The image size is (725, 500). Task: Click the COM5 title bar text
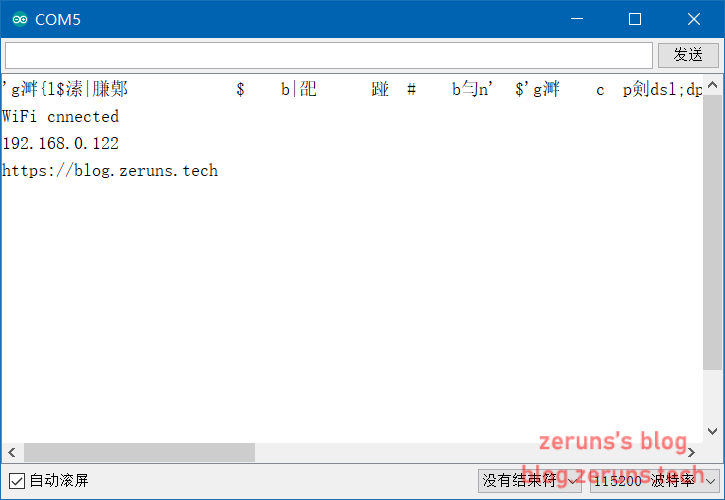pyautogui.click(x=59, y=19)
